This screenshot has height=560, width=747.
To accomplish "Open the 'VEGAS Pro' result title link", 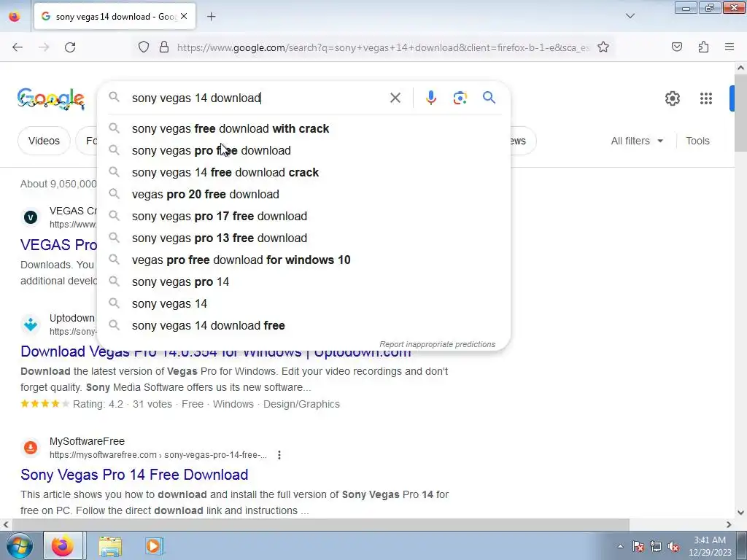I will pos(58,245).
